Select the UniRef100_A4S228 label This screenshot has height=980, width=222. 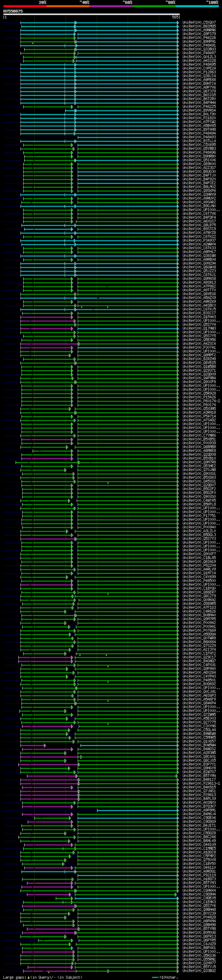(x=199, y=60)
